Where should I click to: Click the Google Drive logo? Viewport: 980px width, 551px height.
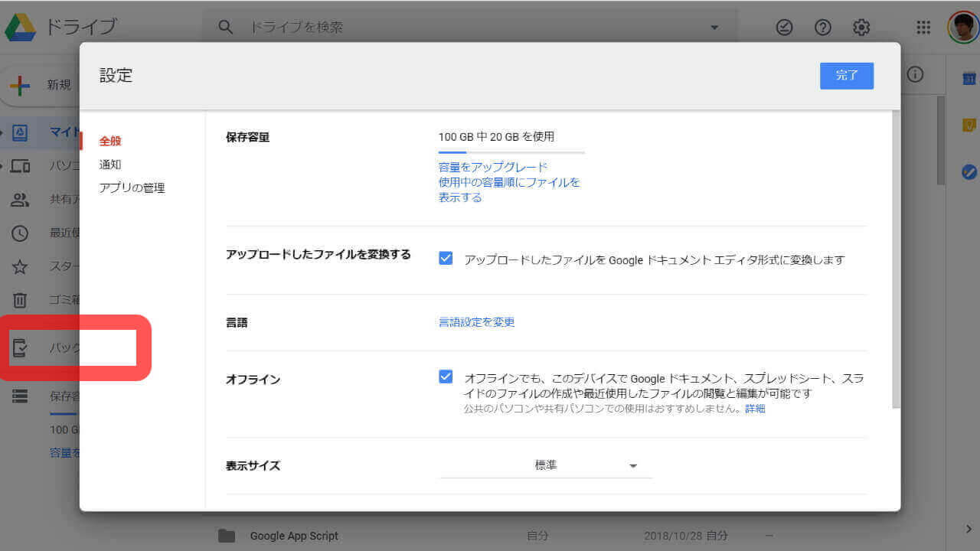[21, 28]
